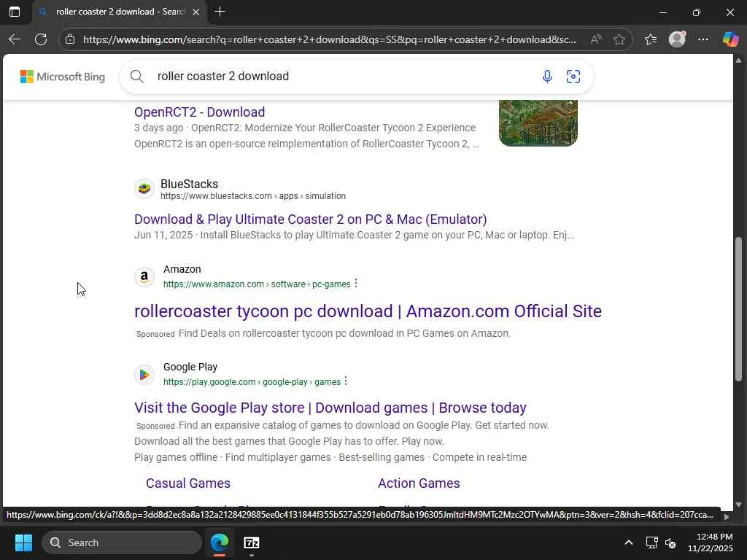Open options menu beside Amazon URL
This screenshot has width=747, height=560.
(x=356, y=284)
